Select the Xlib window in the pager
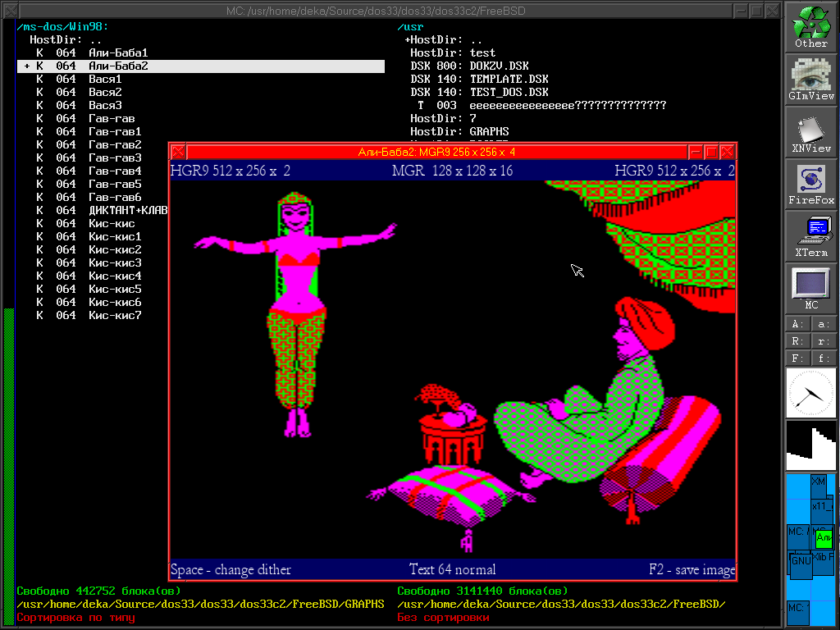The width and height of the screenshot is (840, 630). point(824,563)
